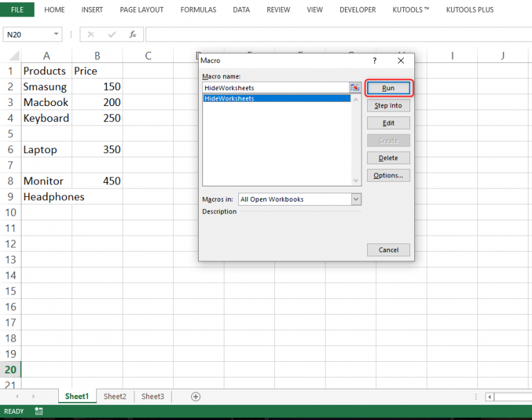Select HideWorksheets in the macro list
Screen dimensions: 532x420
point(277,98)
